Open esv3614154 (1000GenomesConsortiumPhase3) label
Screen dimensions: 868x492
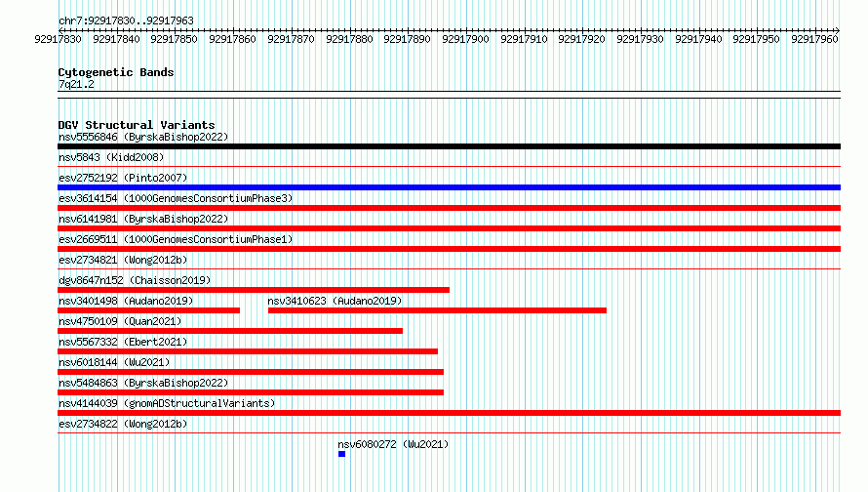176,198
